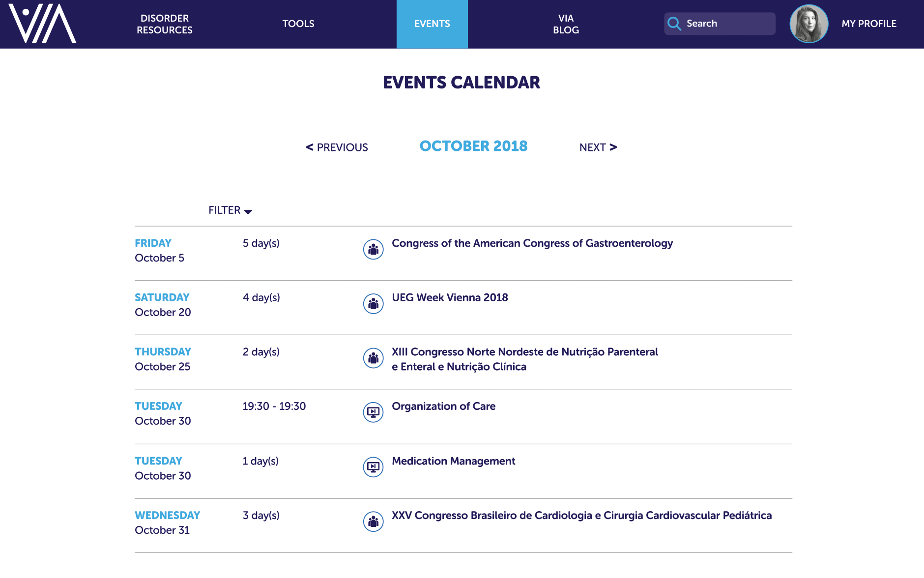Click the VIA logo in header
This screenshot has width=924, height=578.
[42, 24]
